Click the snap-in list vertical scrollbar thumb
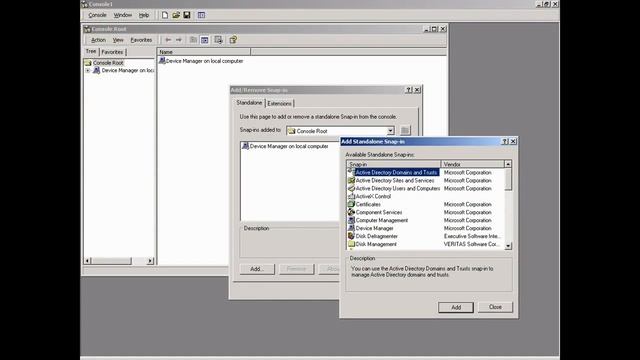Image resolution: width=640 pixels, height=360 pixels. (x=508, y=179)
